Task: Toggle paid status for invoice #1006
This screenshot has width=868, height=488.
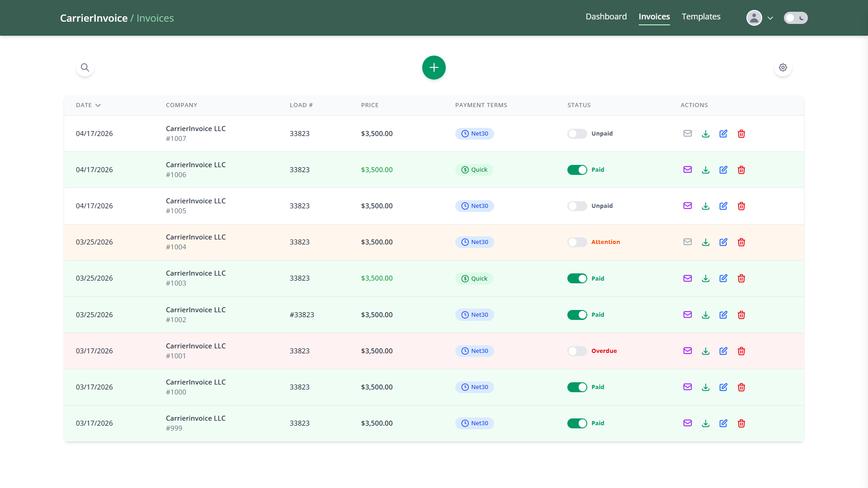Action: tap(577, 170)
